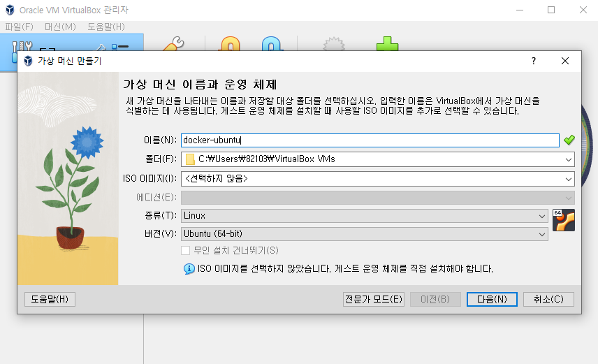Image resolution: width=598 pixels, height=364 pixels.
Task: Click the 종류(T): label
Action: (x=161, y=216)
